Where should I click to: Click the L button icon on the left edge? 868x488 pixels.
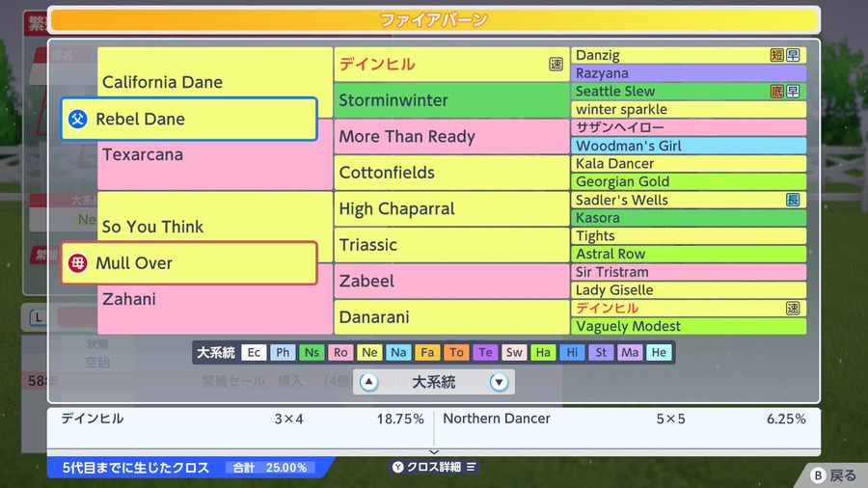[39, 317]
